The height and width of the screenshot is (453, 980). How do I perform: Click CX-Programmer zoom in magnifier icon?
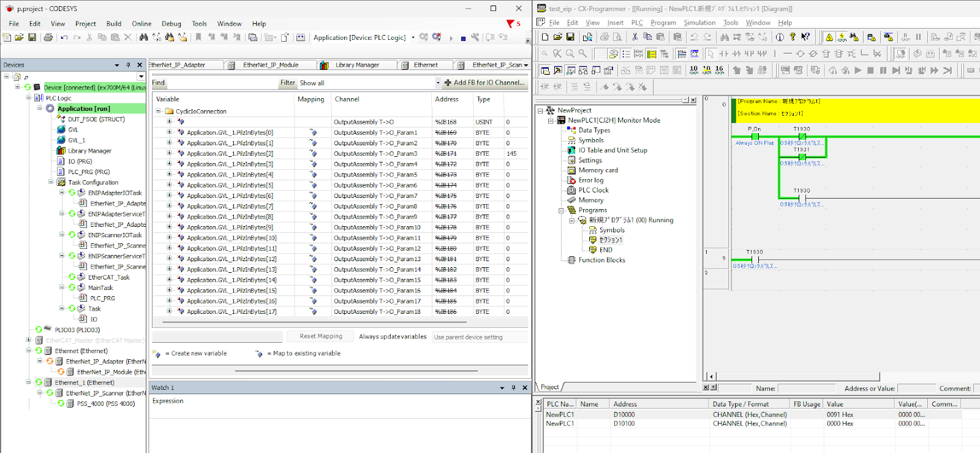tap(570, 53)
